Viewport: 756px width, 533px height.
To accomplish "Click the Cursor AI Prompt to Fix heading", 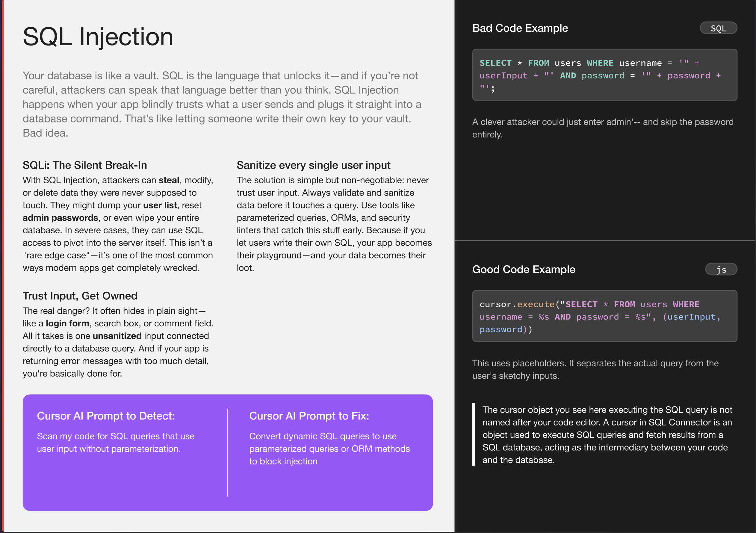I will point(309,416).
